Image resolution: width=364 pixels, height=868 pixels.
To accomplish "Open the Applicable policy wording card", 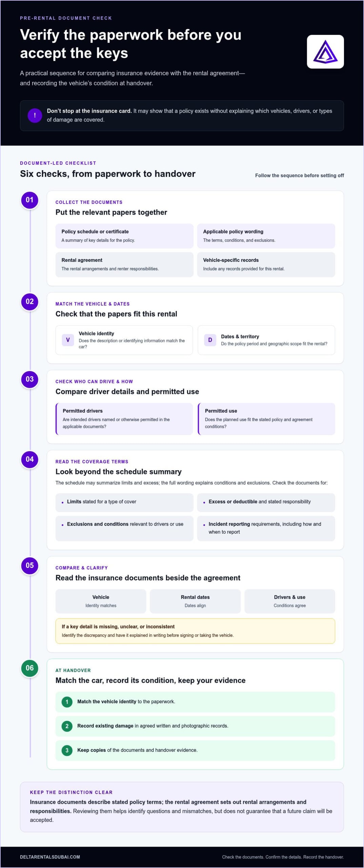I will pyautogui.click(x=266, y=236).
